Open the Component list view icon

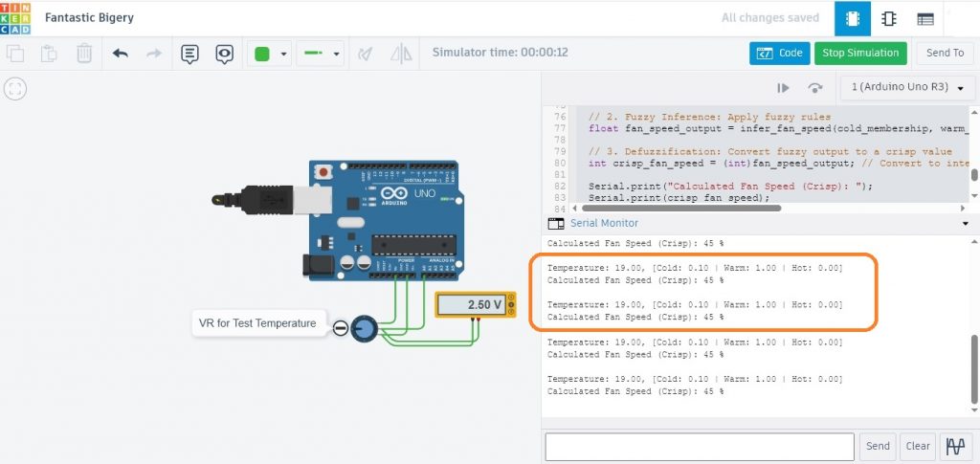point(925,19)
